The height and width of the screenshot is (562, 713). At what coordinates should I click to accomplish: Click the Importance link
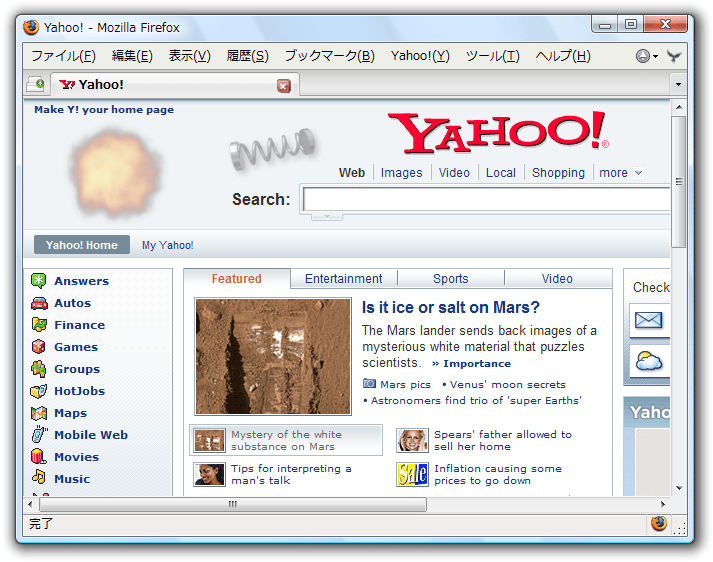click(477, 364)
